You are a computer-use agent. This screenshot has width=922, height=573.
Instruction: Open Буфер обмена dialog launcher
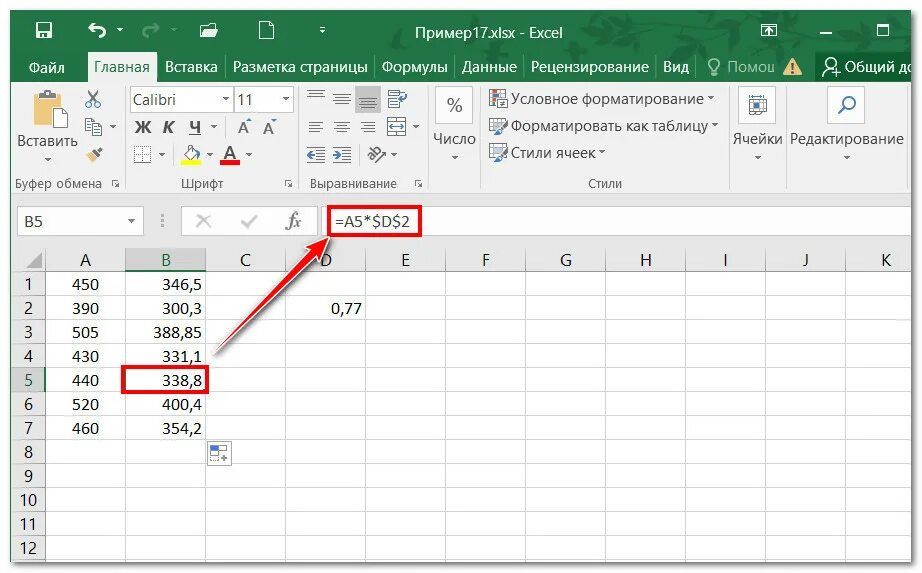(x=116, y=184)
